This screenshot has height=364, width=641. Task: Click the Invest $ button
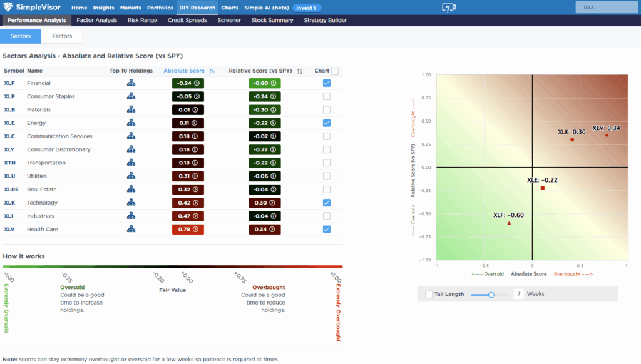pyautogui.click(x=307, y=8)
